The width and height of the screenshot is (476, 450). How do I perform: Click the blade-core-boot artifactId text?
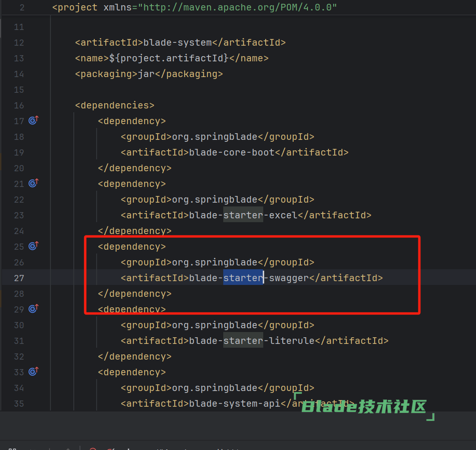tap(232, 152)
